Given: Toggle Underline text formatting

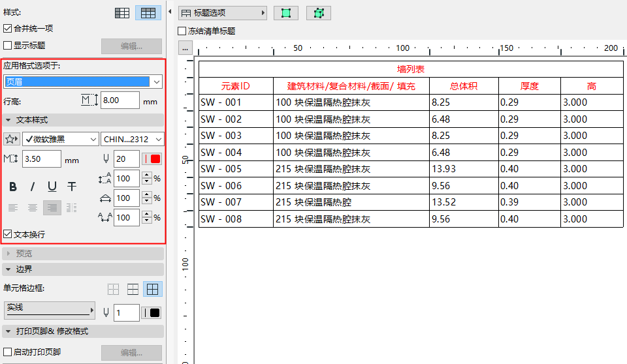Looking at the screenshot, I should pyautogui.click(x=52, y=186).
